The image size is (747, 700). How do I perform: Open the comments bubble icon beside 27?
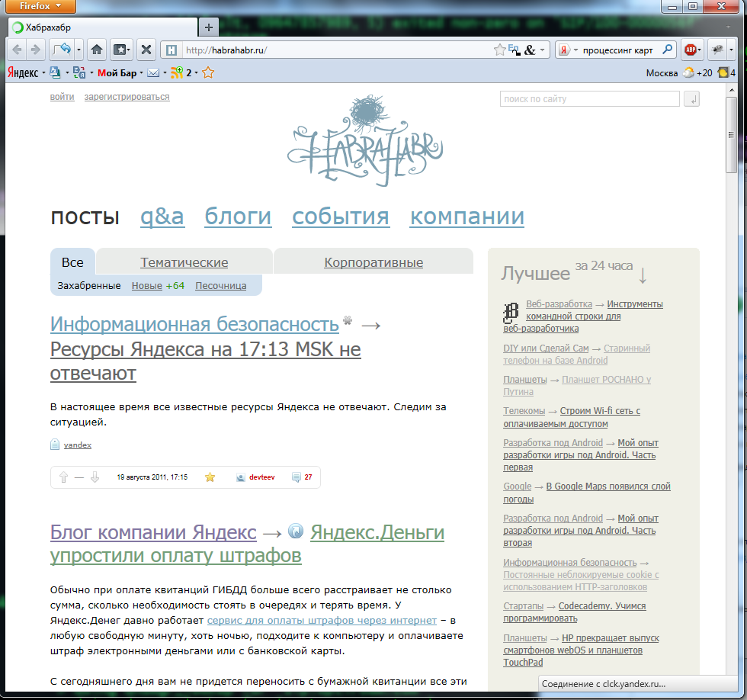click(x=296, y=477)
